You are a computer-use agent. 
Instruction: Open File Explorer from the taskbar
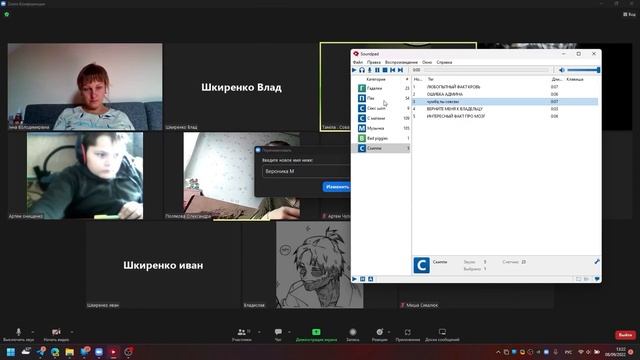click(70, 352)
